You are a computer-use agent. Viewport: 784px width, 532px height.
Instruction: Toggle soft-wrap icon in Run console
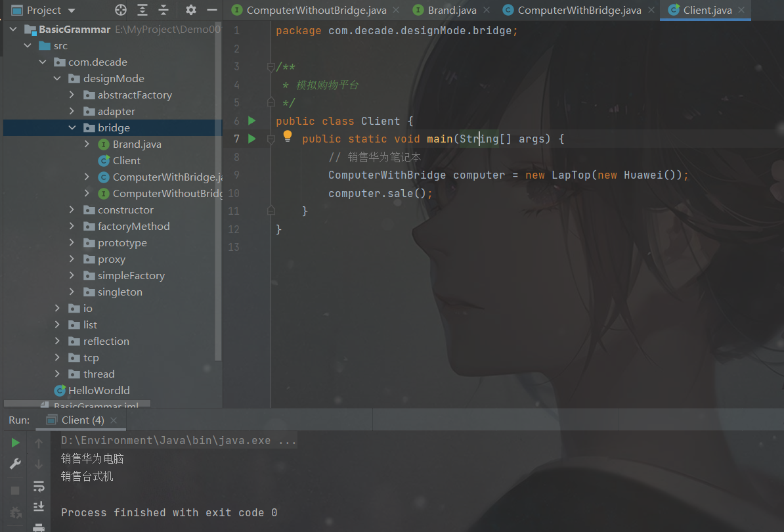coord(39,486)
